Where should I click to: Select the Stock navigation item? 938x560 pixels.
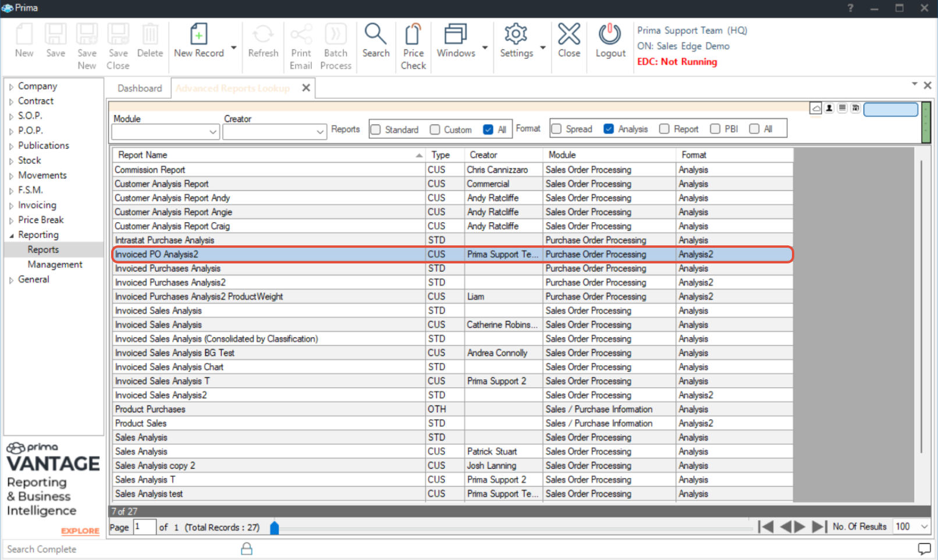tap(29, 160)
